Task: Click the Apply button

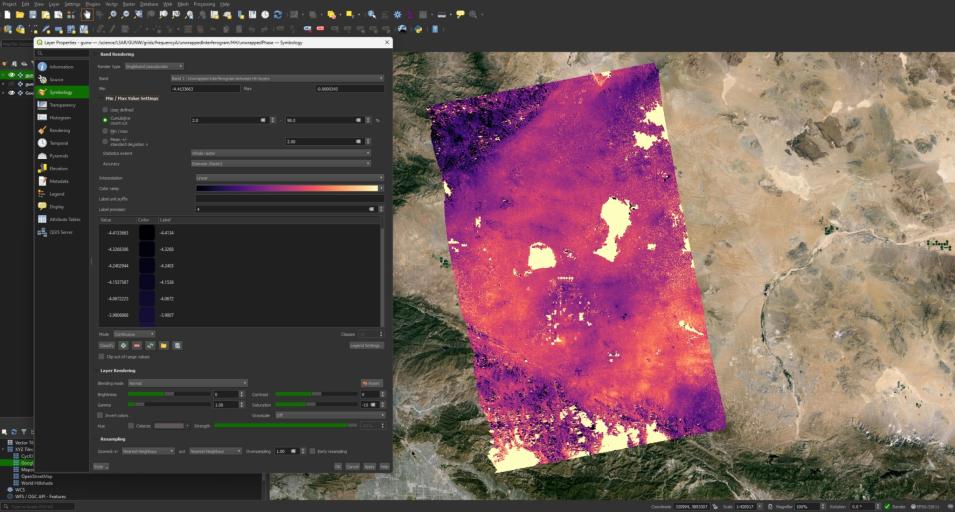Action: pos(369,467)
